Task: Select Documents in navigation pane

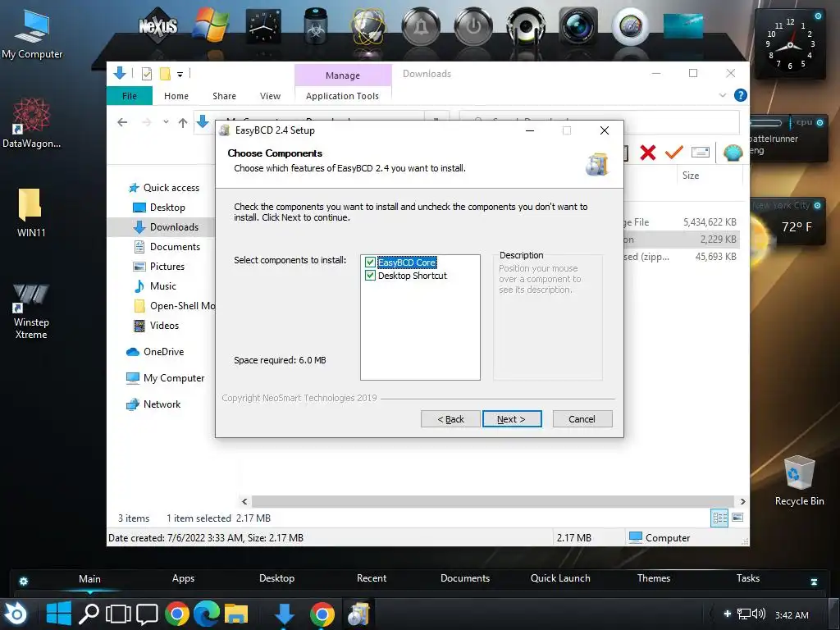Action: (x=167, y=247)
